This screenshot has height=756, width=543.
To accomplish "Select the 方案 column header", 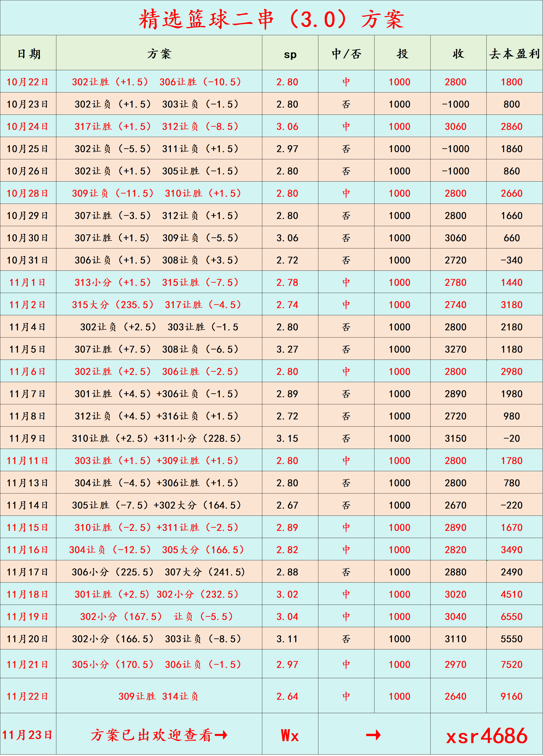I will click(x=159, y=53).
